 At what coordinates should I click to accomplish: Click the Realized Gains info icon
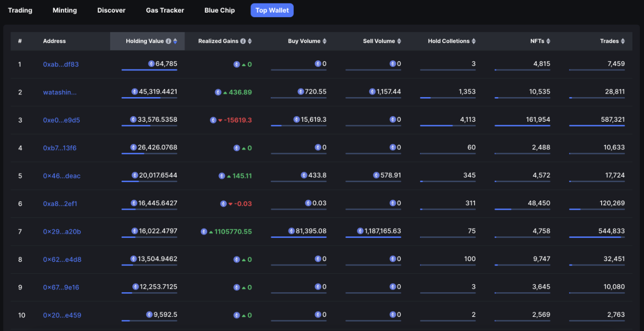click(x=243, y=41)
